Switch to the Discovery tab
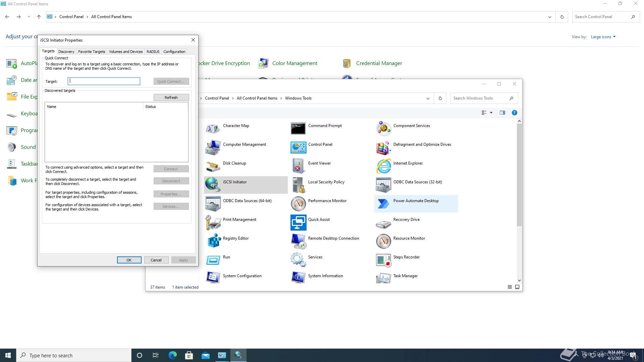Screen dimensions: 644x362 66,52
